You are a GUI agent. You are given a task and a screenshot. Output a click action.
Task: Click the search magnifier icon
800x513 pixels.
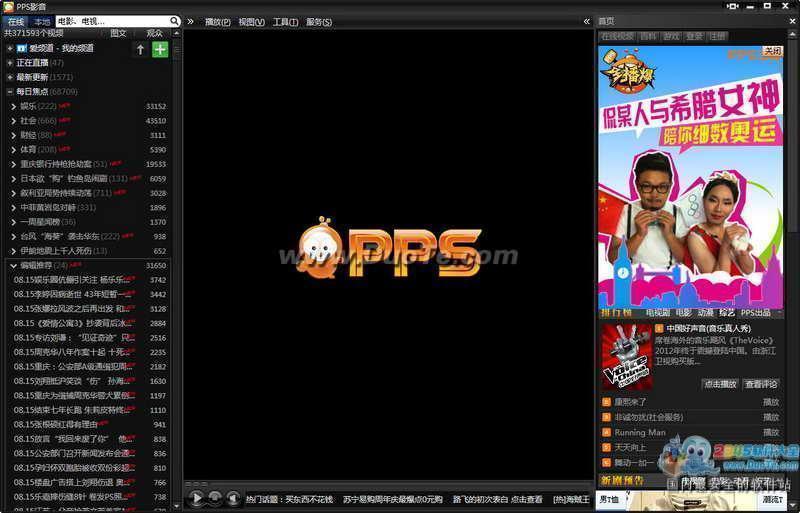coord(174,21)
